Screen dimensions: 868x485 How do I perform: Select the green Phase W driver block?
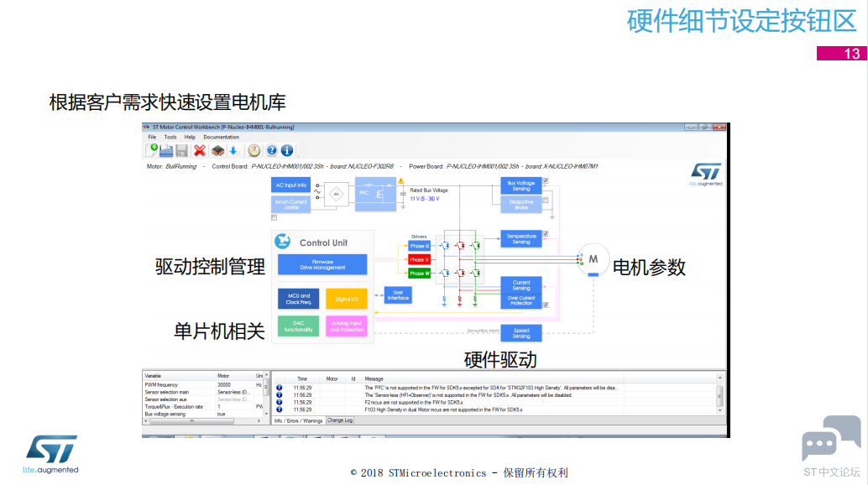click(x=419, y=274)
